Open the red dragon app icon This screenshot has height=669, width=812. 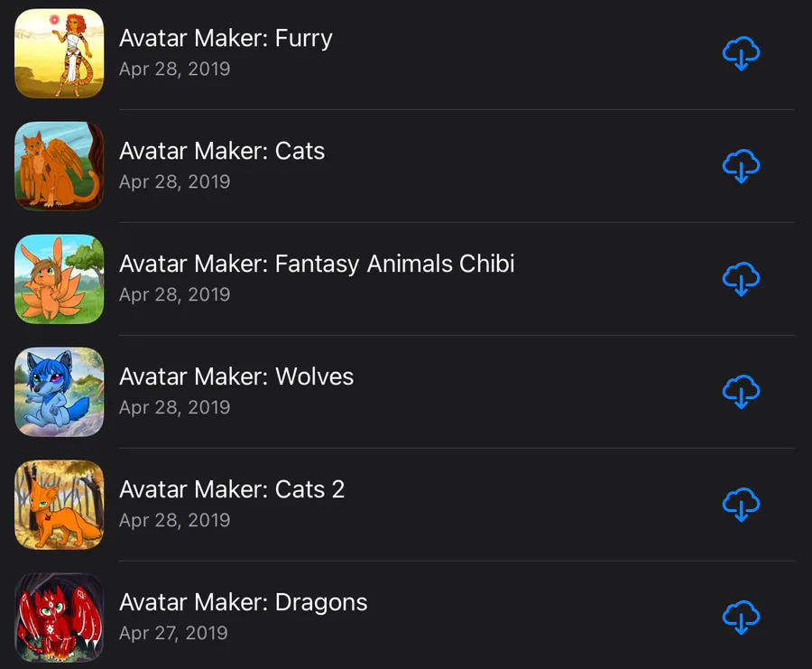pyautogui.click(x=59, y=618)
